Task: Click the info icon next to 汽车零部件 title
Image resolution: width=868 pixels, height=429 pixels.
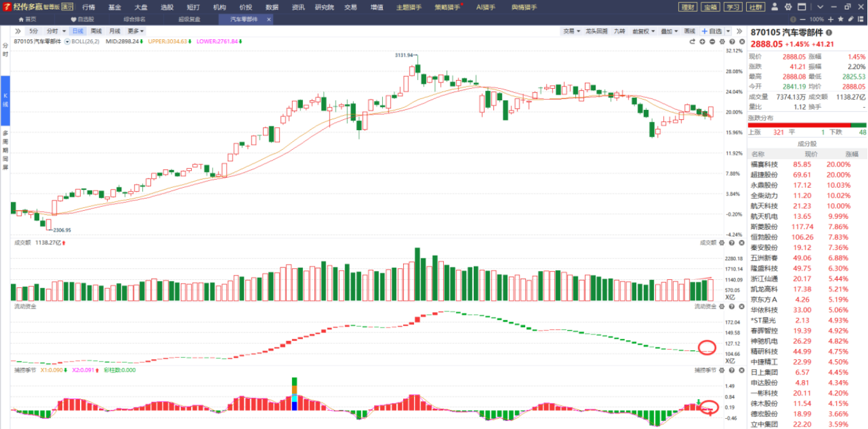Action: tap(829, 32)
